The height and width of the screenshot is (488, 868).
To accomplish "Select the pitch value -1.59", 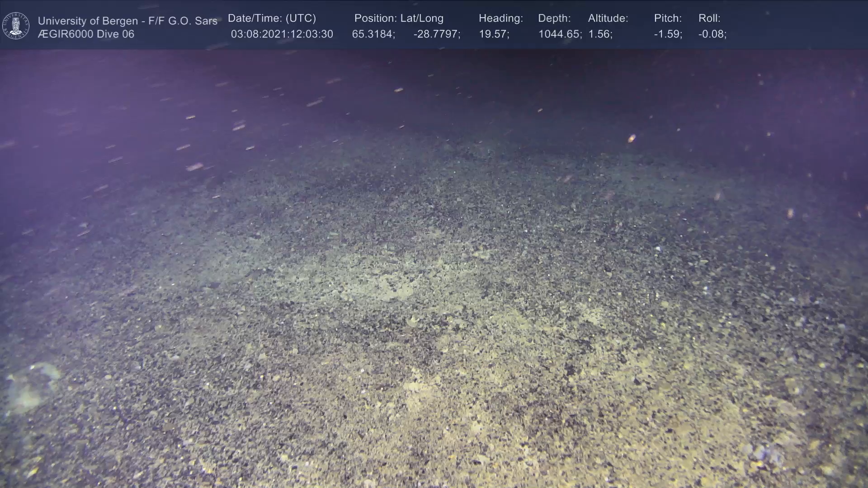I will click(668, 34).
